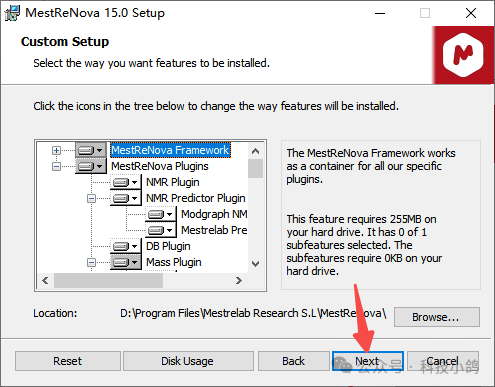
Task: Click feature tree scroll down arrow
Action: [256, 264]
